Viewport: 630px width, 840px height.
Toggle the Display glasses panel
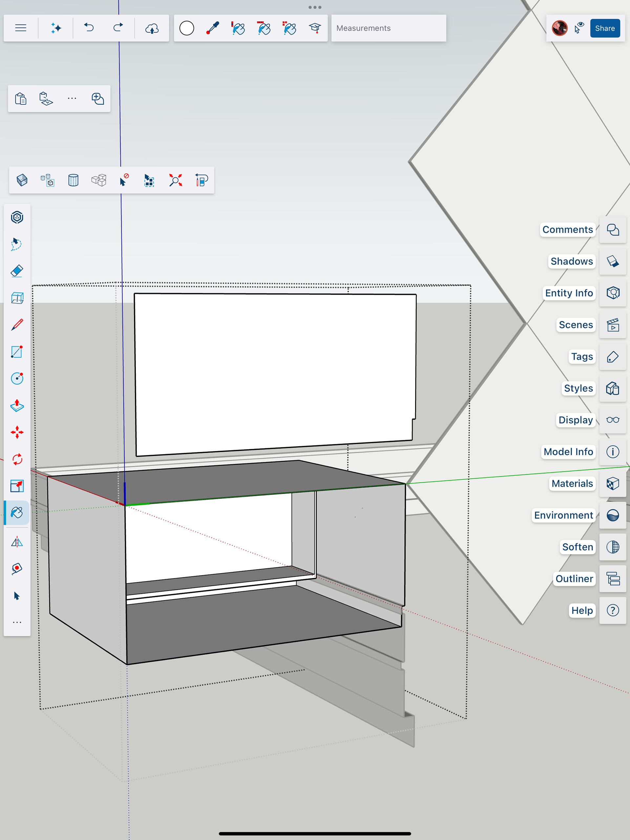pos(613,420)
